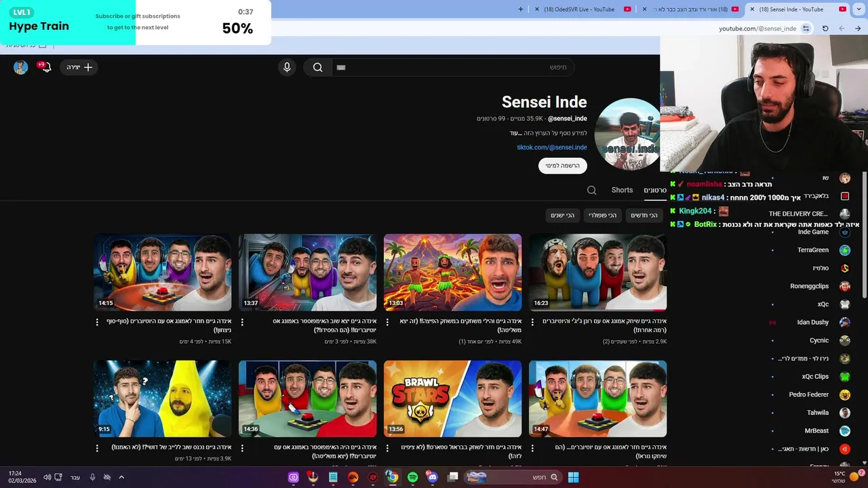Screen dimensions: 868x488
Task: Open the Notepad taskbar icon
Action: pyautogui.click(x=333, y=477)
